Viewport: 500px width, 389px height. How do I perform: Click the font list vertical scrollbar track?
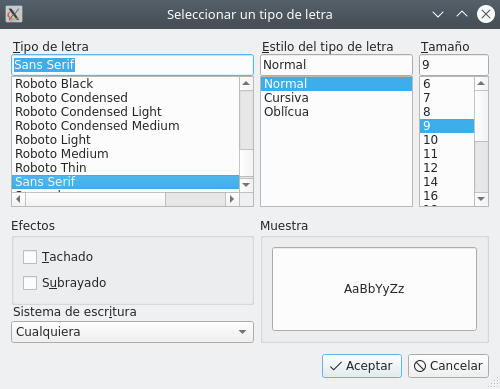coord(246,163)
